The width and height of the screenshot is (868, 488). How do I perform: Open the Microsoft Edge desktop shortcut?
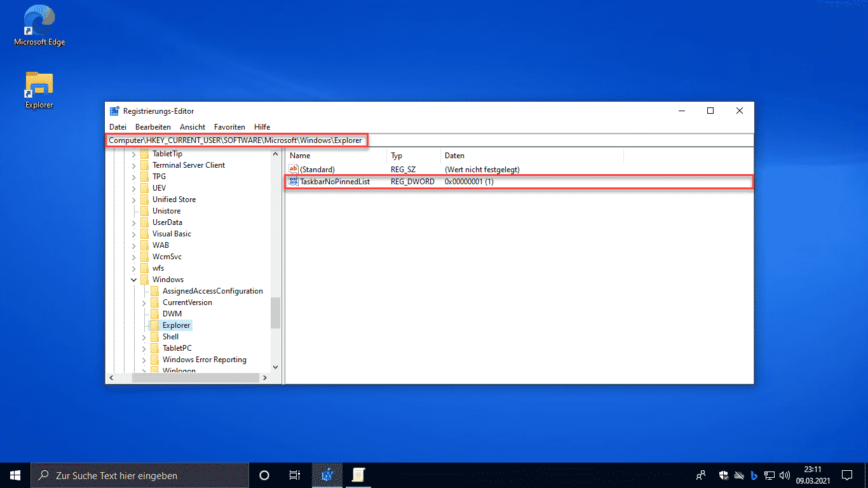39,25
